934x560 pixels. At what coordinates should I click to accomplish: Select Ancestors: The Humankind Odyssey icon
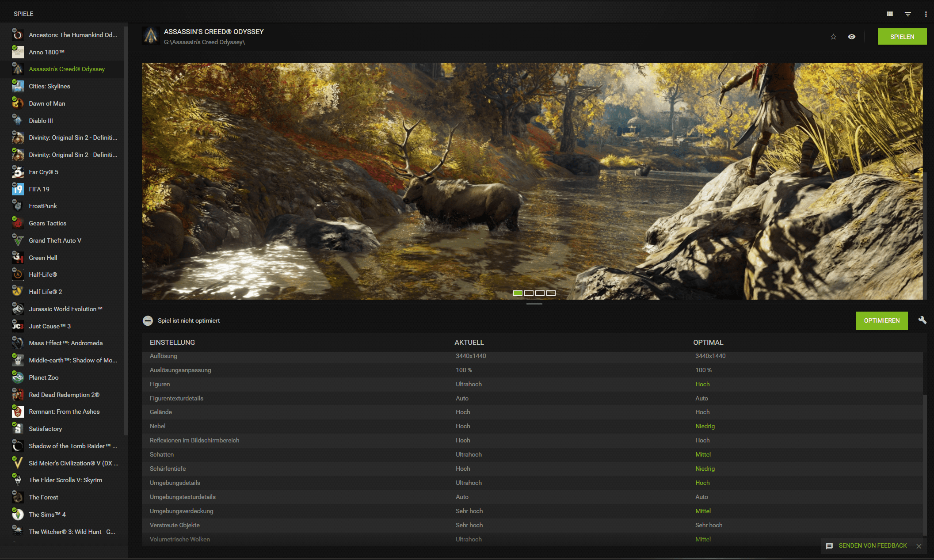pos(18,35)
